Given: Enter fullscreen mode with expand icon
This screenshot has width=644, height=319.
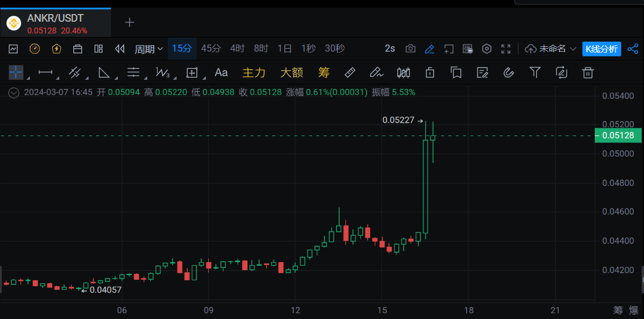Looking at the screenshot, I should [x=506, y=49].
